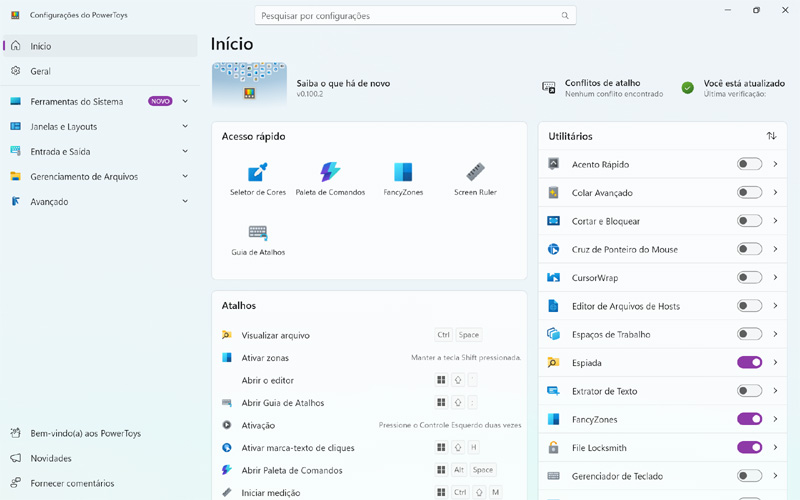Toggle Cruz de Ponteiro do Mouse on
The height and width of the screenshot is (500, 800).
click(x=749, y=249)
